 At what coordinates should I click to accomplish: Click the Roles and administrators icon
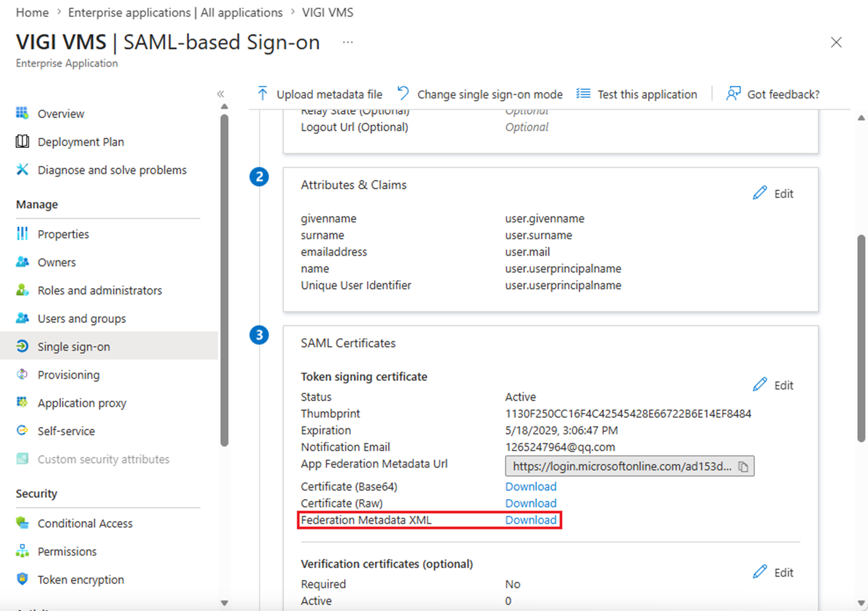22,290
